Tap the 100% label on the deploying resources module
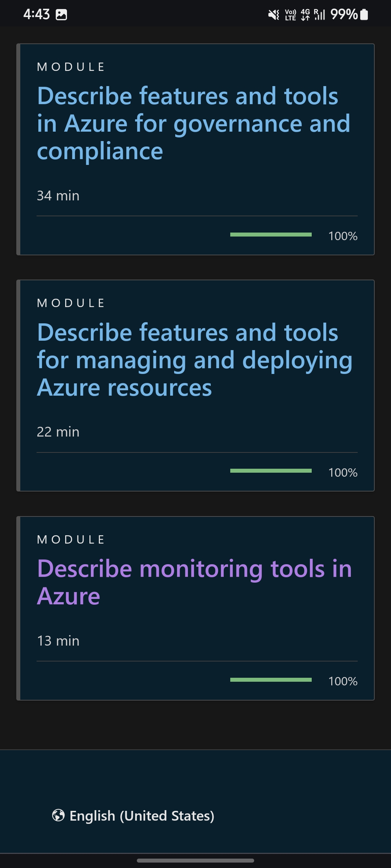 pyautogui.click(x=342, y=472)
